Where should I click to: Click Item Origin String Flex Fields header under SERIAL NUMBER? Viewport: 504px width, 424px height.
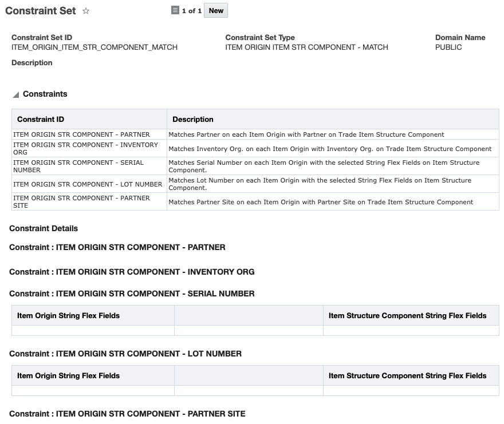pyautogui.click(x=69, y=315)
